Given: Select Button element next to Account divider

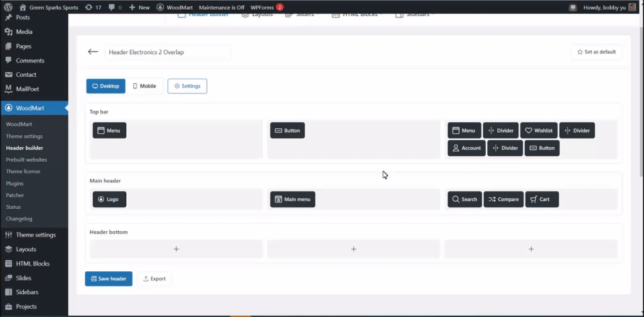Looking at the screenshot, I should click(542, 148).
